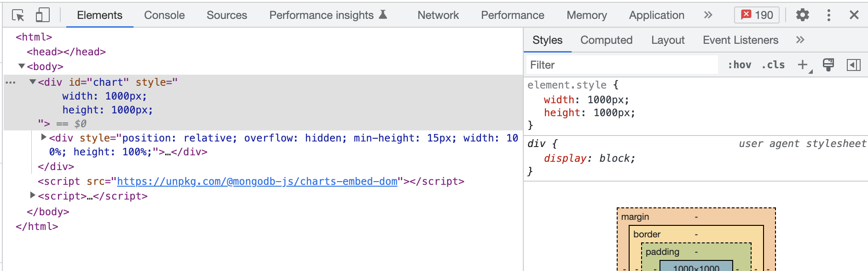The height and width of the screenshot is (271, 868).
Task: Open the unpkg charts-embed-dom script link
Action: tap(257, 182)
